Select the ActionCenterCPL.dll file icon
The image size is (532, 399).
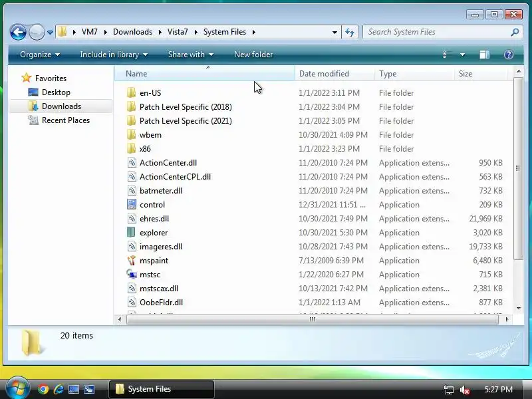pyautogui.click(x=132, y=177)
